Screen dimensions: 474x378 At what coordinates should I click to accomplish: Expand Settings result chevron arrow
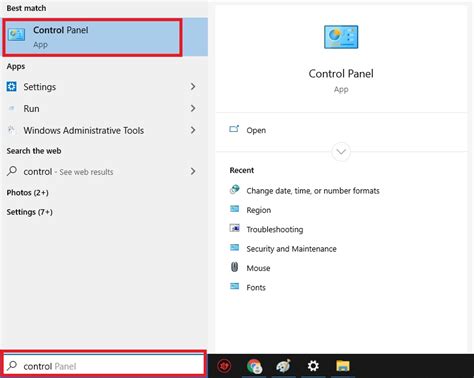coord(193,87)
